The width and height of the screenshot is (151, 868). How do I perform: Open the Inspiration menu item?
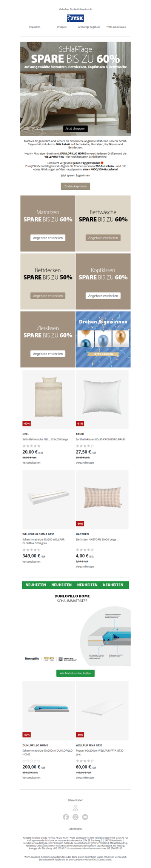35,27
